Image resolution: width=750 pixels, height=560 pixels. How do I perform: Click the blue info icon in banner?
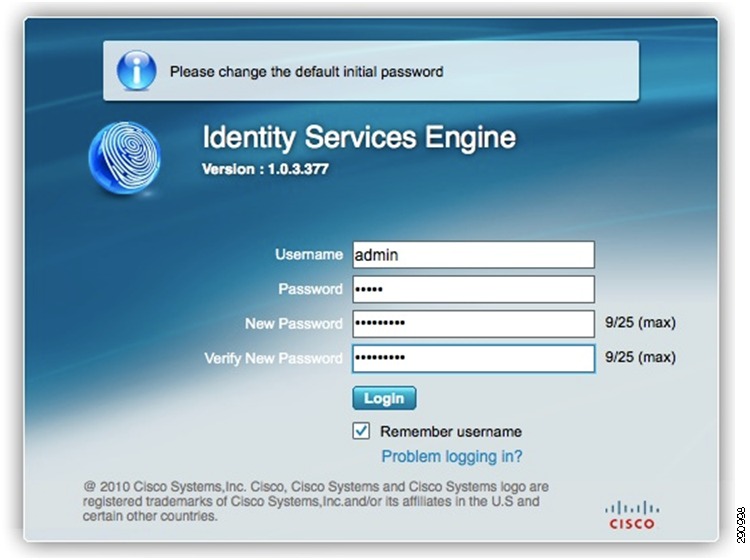pyautogui.click(x=136, y=71)
